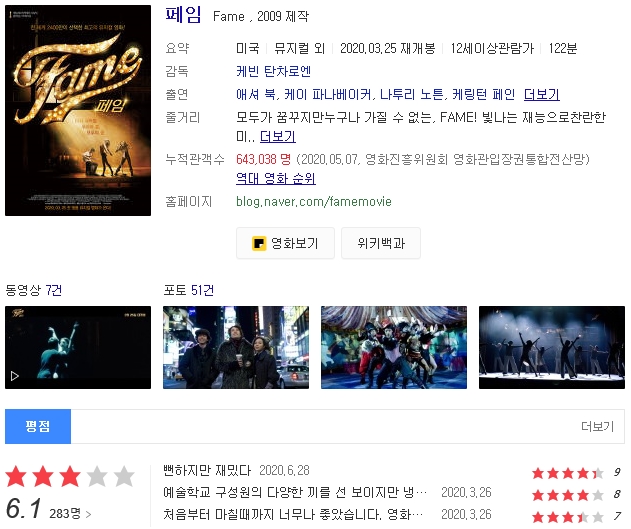Click the 영화보기 button
This screenshot has width=631, height=529.
point(285,243)
